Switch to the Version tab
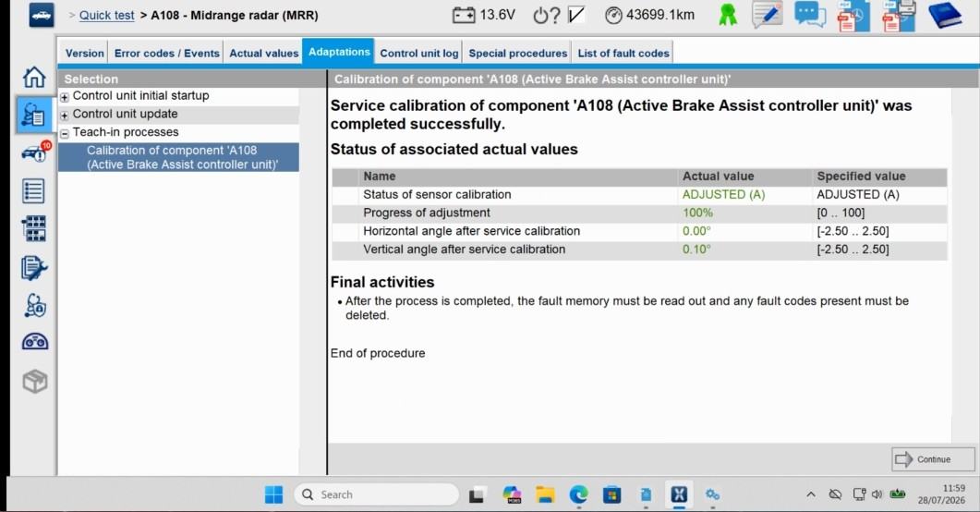Viewport: 980px width, 512px height. click(x=84, y=53)
